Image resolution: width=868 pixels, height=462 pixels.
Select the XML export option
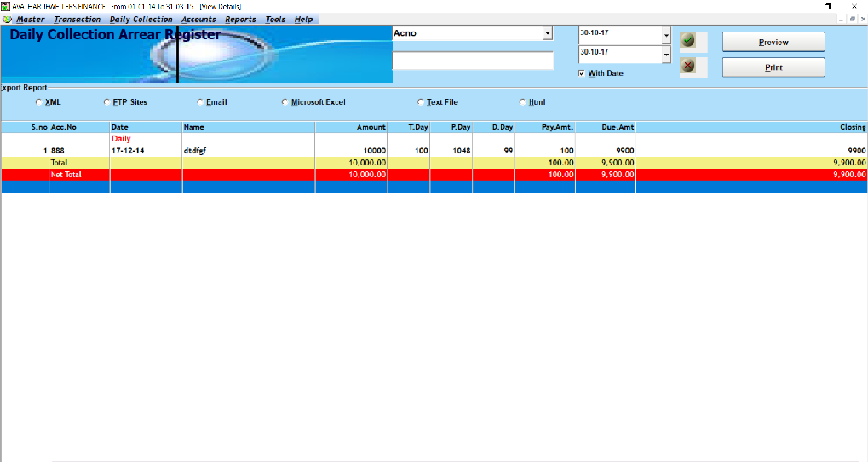[38, 102]
